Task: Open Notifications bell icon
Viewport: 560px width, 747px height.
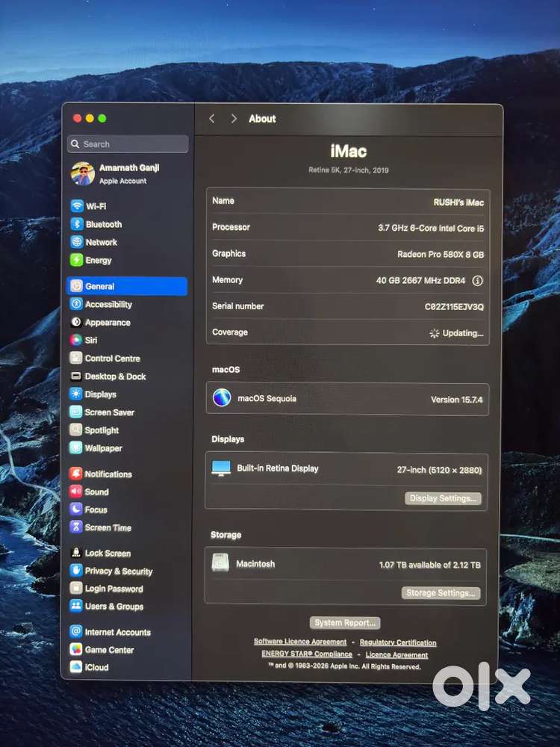Action: tap(75, 474)
